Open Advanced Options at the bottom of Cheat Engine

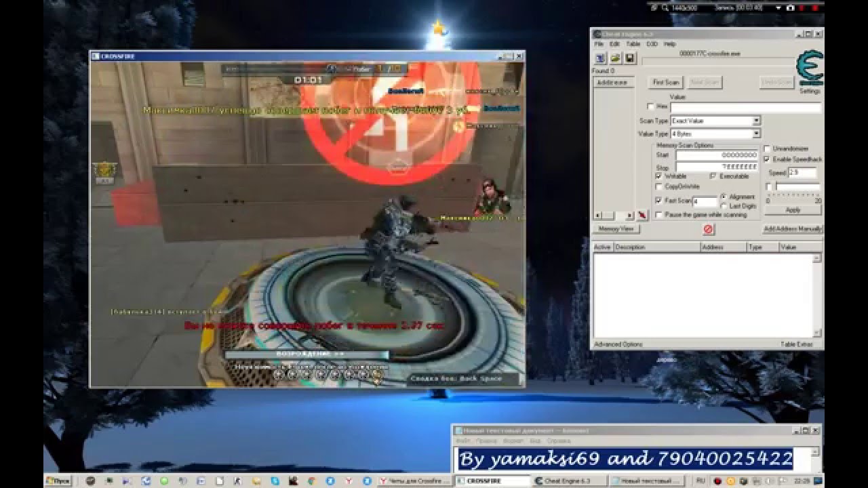point(618,344)
